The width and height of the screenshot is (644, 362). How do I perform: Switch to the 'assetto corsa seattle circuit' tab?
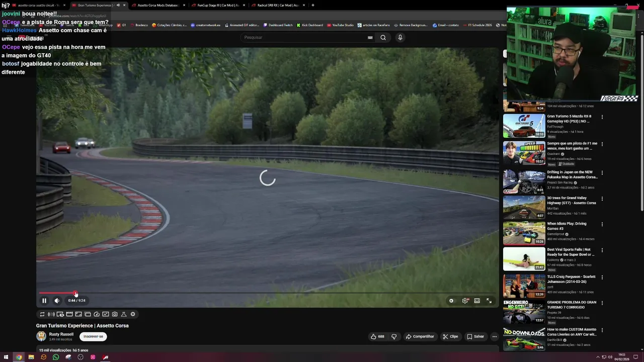click(38, 5)
